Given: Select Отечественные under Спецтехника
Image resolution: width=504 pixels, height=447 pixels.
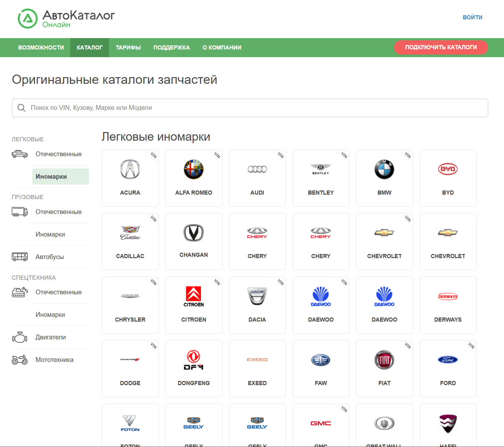Looking at the screenshot, I should click(x=58, y=292).
